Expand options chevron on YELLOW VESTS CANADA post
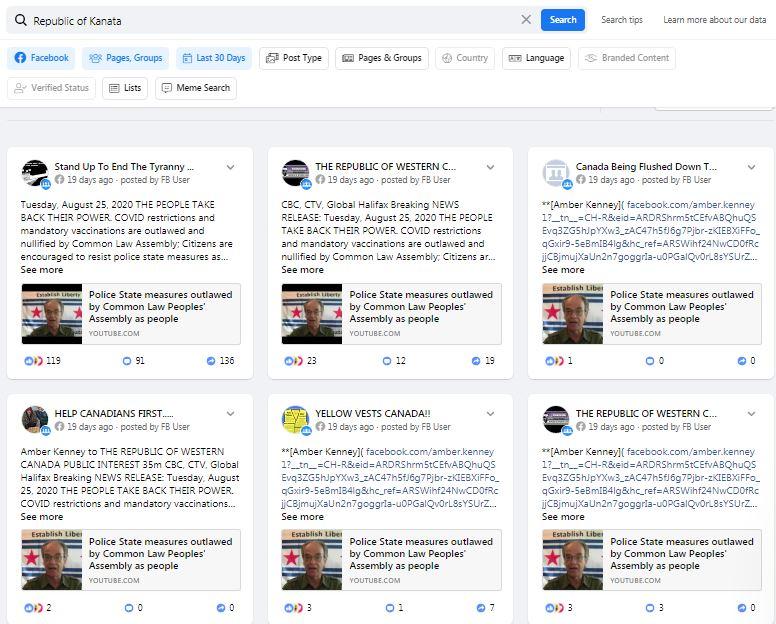The height and width of the screenshot is (624, 776). point(490,414)
